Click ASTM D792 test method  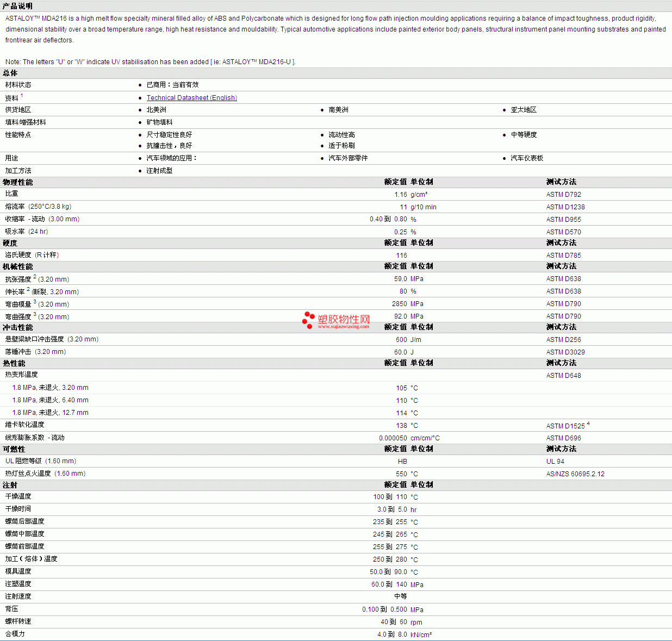564,195
